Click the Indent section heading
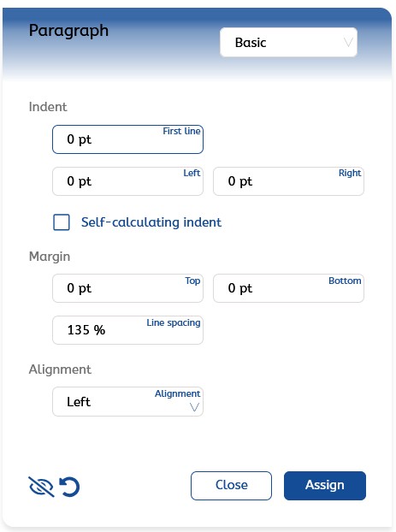The width and height of the screenshot is (396, 532). [x=48, y=107]
